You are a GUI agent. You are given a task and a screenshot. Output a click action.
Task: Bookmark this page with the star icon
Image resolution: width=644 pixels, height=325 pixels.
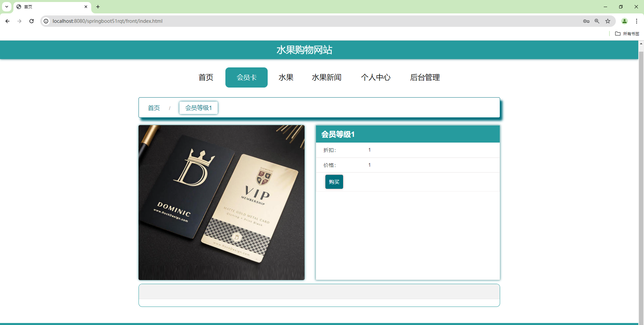[608, 21]
